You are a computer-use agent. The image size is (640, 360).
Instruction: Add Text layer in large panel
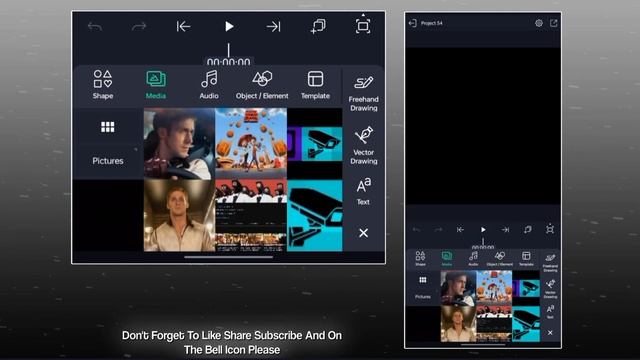pos(363,191)
